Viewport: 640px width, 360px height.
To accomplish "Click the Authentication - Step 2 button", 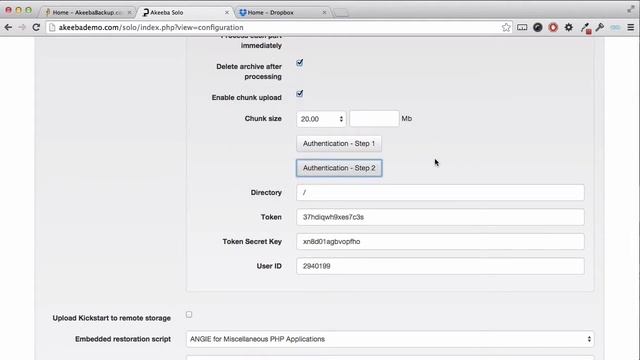I will click(339, 168).
